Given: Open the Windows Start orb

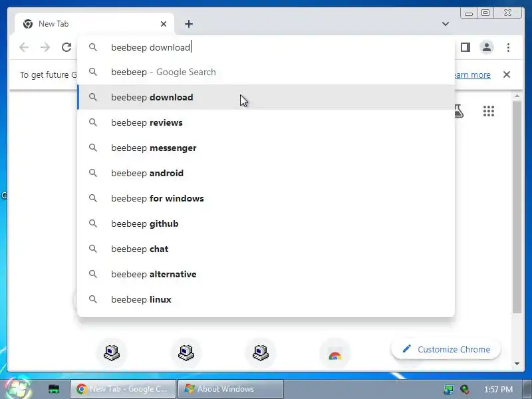Looking at the screenshot, I should [x=19, y=389].
